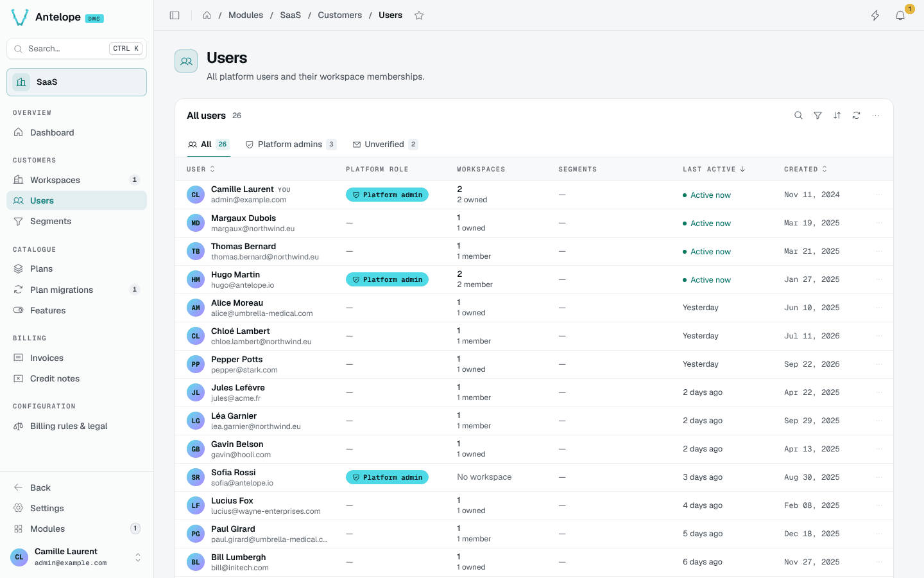Image resolution: width=924 pixels, height=578 pixels.
Task: Open more options for All users table
Action: pos(875,116)
